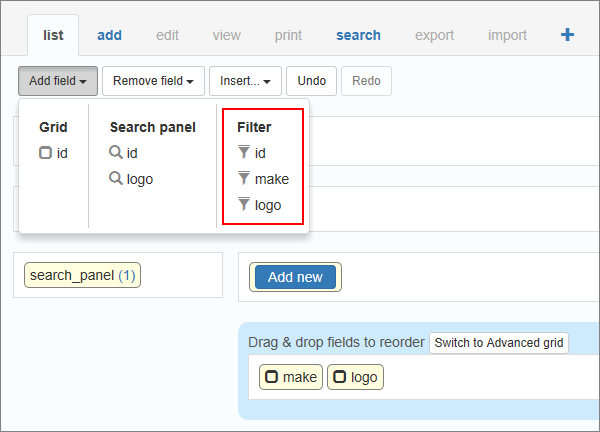Switch to the search tab
Viewport: 600px width, 432px height.
pos(359,35)
